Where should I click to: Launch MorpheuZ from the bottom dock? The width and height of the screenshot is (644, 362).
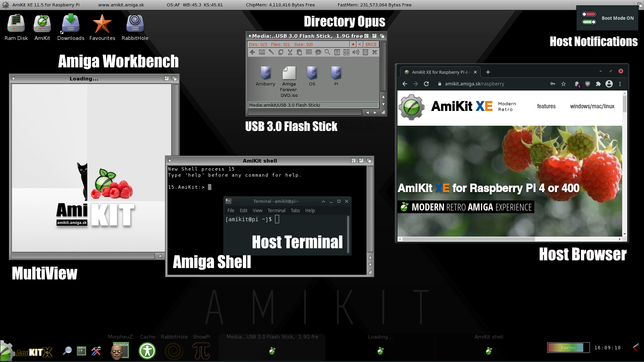(x=119, y=351)
